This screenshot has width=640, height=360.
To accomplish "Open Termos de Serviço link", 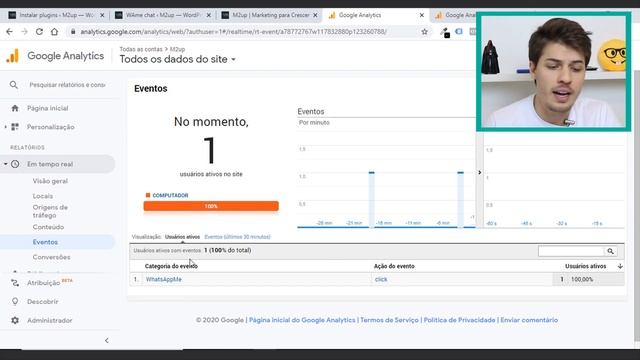I will click(x=389, y=320).
